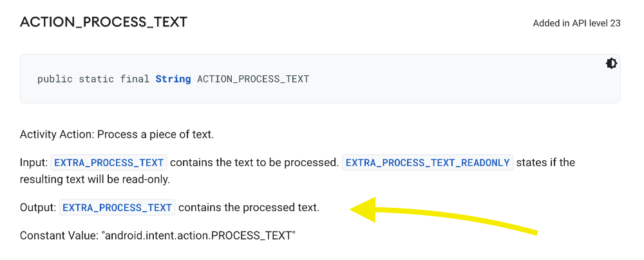Toggle the code block dark theme icon
This screenshot has width=644, height=260.
tap(611, 63)
